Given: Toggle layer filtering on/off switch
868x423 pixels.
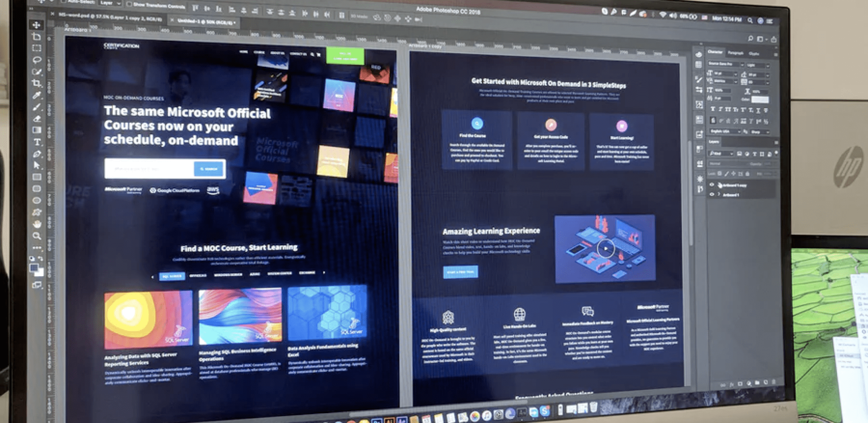Looking at the screenshot, I should [x=776, y=153].
